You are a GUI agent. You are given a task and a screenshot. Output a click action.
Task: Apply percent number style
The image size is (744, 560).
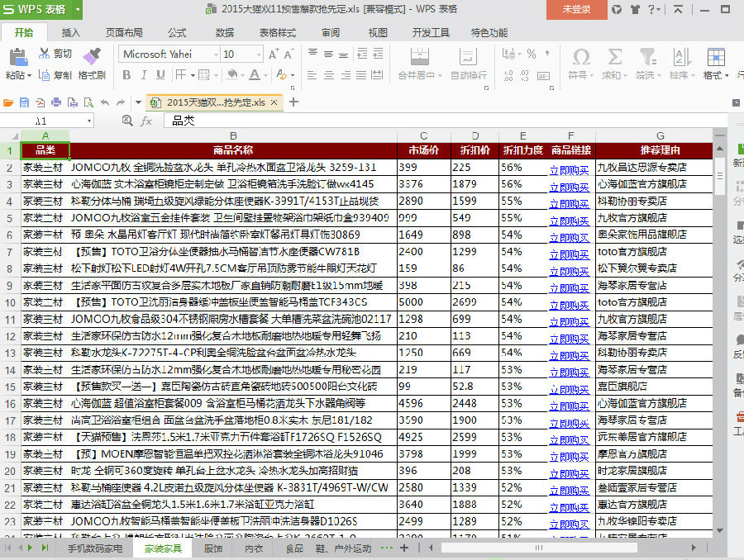click(x=532, y=54)
